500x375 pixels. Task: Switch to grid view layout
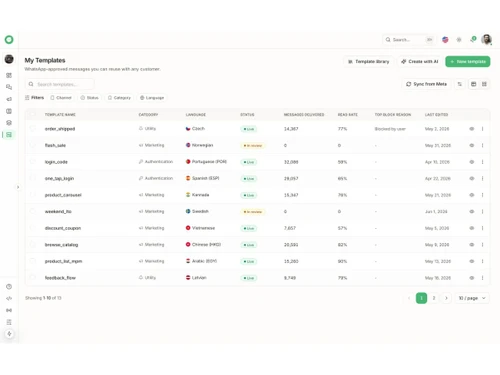click(x=484, y=84)
